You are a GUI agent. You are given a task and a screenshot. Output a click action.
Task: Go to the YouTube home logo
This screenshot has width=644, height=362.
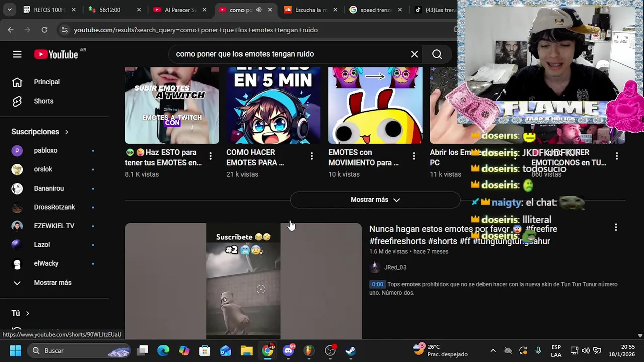click(x=56, y=54)
